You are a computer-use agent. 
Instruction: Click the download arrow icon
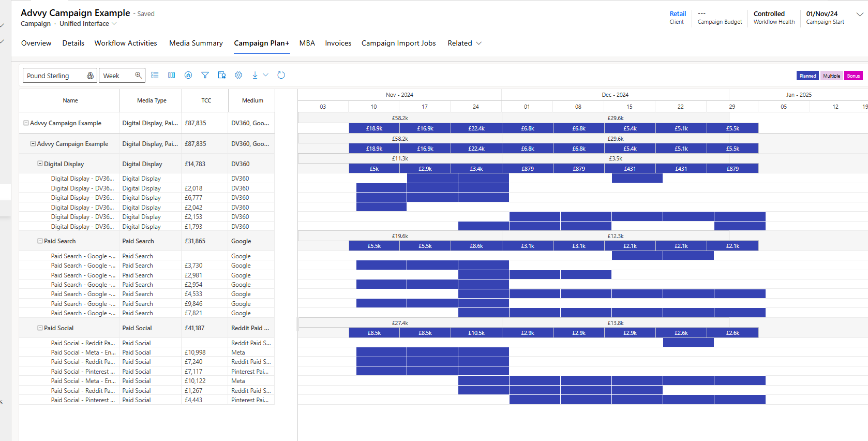click(x=255, y=75)
